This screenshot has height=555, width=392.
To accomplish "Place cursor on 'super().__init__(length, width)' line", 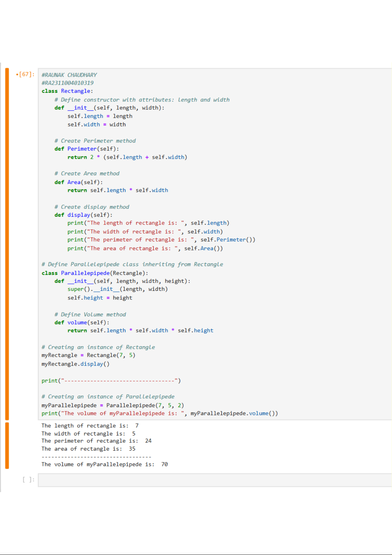I will coord(118,289).
